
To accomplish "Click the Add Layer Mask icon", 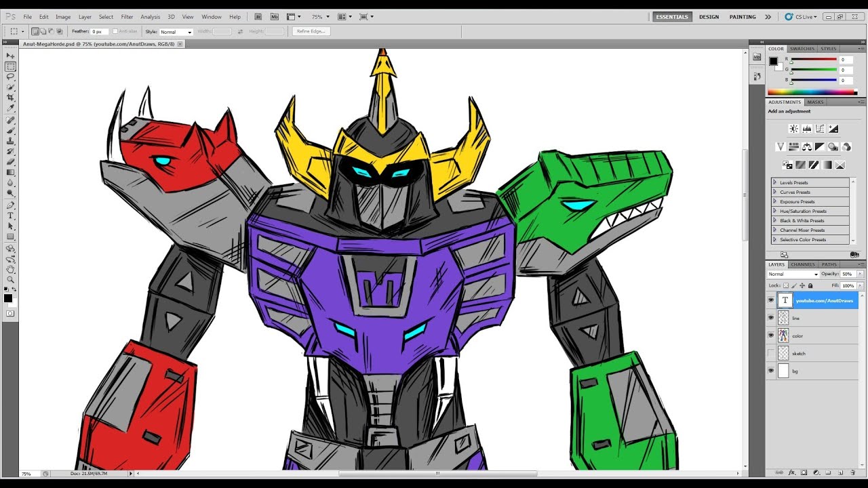I will 804,472.
